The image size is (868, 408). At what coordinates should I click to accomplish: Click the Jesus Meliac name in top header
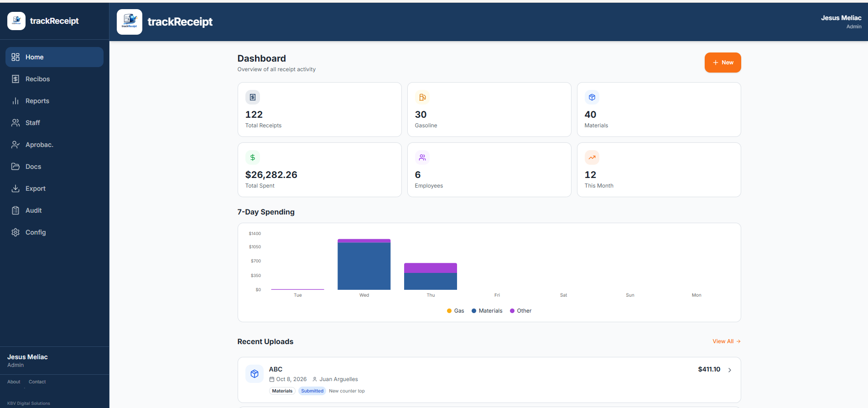(841, 18)
